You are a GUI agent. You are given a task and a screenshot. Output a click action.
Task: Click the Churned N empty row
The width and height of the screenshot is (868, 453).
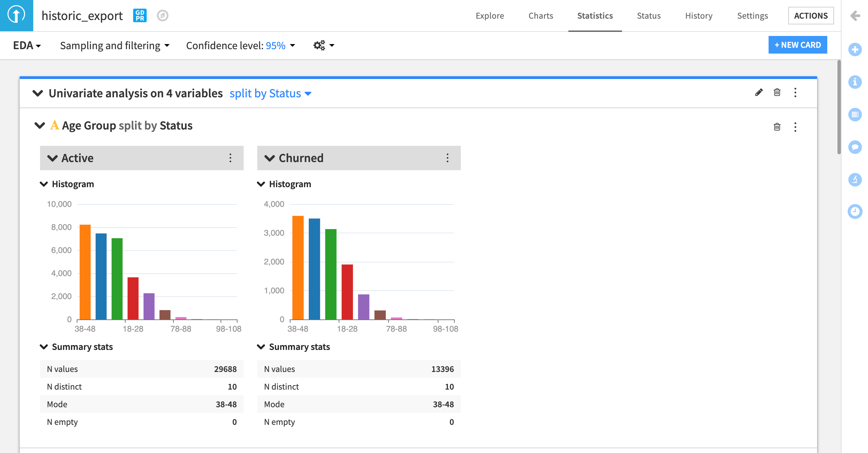tap(359, 422)
